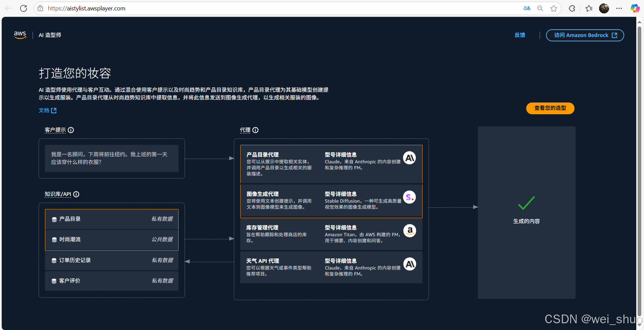Select the 图像生成代理 agent card
The height and width of the screenshot is (330, 644).
pyautogui.click(x=331, y=201)
